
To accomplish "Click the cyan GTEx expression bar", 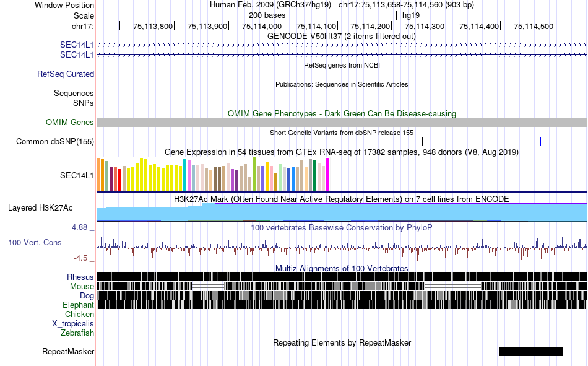I will point(185,175).
